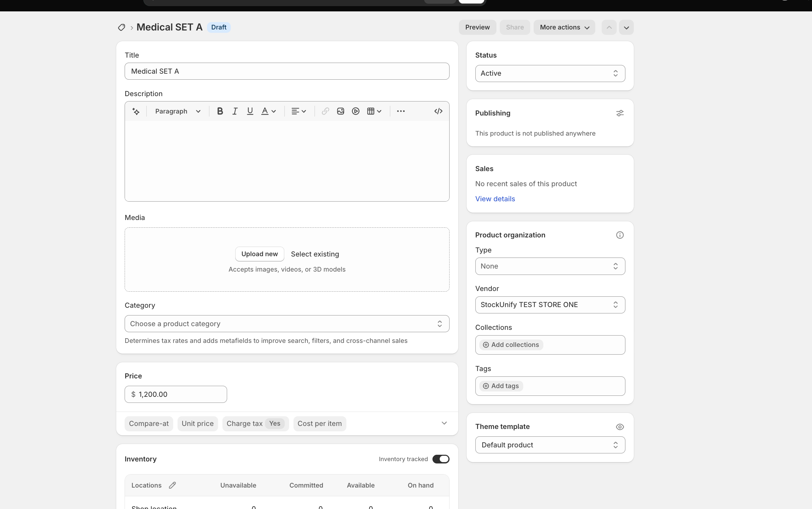This screenshot has height=509, width=812.
Task: Open the text color dropdown
Action: (x=269, y=111)
